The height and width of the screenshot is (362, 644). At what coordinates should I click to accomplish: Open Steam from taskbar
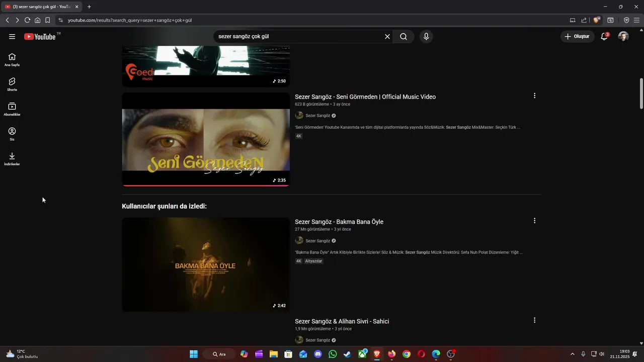click(347, 354)
